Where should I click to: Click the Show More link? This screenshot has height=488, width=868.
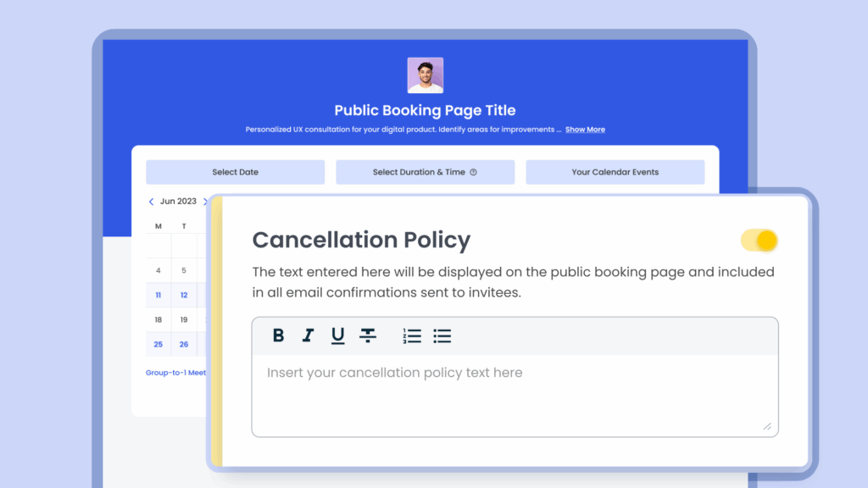(x=585, y=130)
